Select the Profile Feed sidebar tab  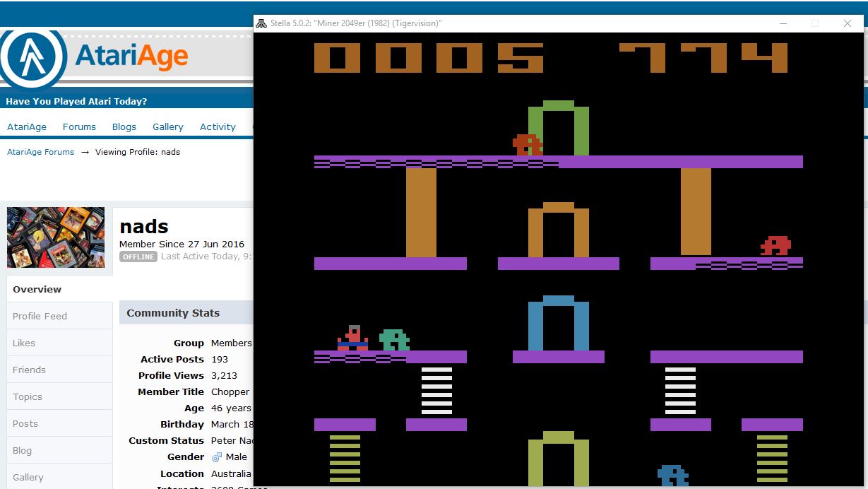click(59, 316)
